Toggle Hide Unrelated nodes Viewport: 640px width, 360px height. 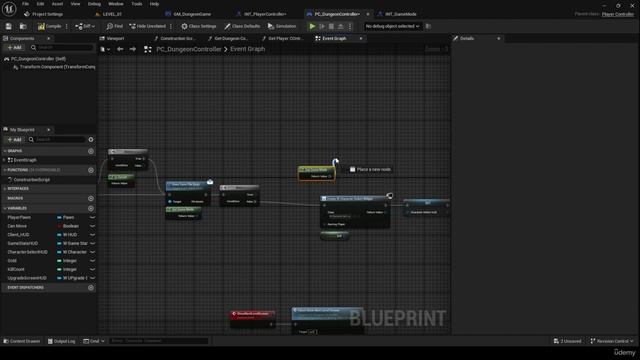[x=147, y=26]
